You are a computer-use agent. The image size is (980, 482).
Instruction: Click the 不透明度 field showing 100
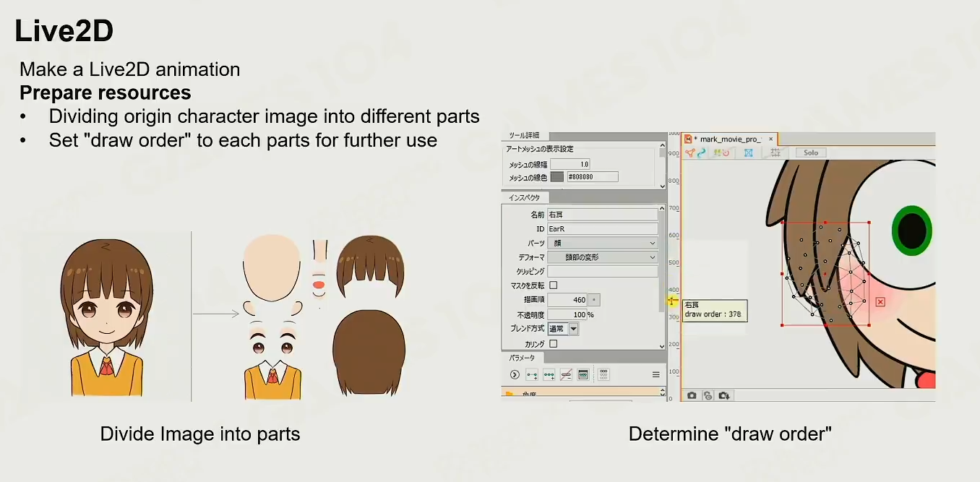pyautogui.click(x=567, y=315)
